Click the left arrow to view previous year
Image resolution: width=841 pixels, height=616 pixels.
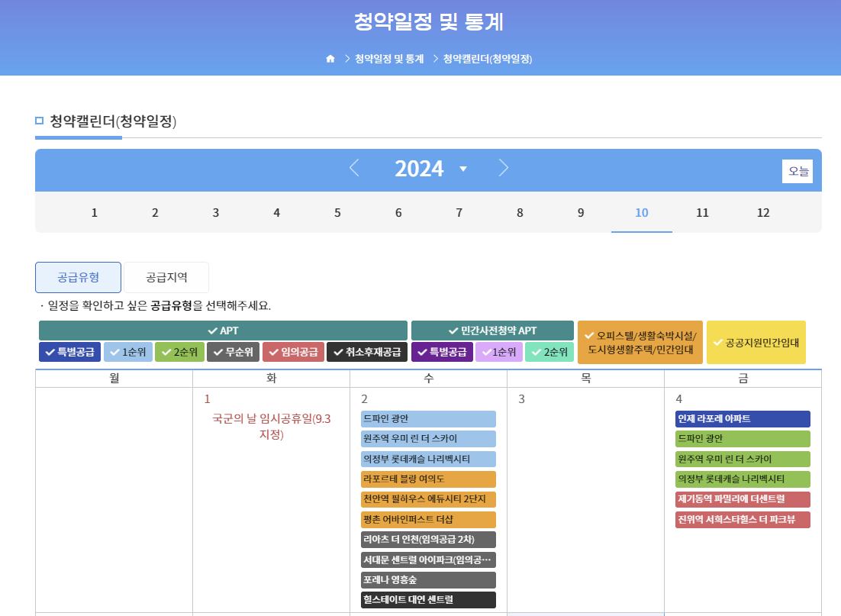click(x=354, y=168)
